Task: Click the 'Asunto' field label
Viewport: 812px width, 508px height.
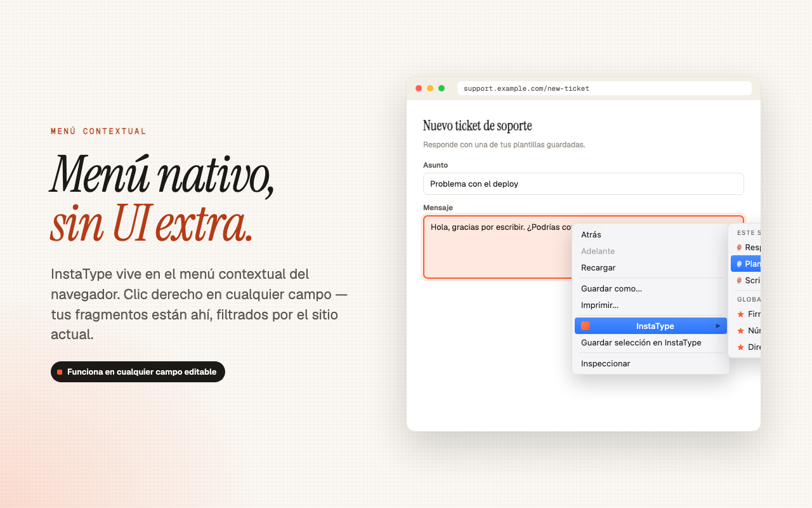Action: click(435, 165)
